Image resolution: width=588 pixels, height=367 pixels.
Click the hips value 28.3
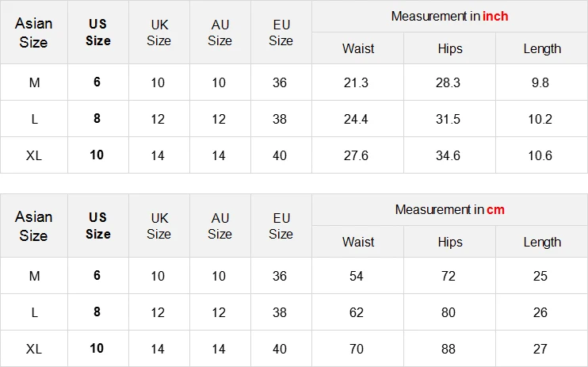click(x=448, y=82)
